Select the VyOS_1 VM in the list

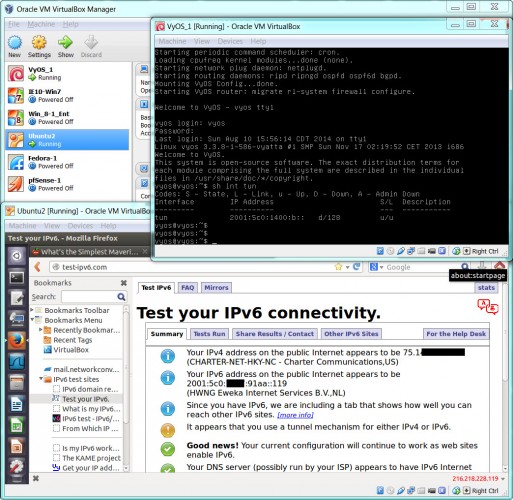(x=67, y=73)
